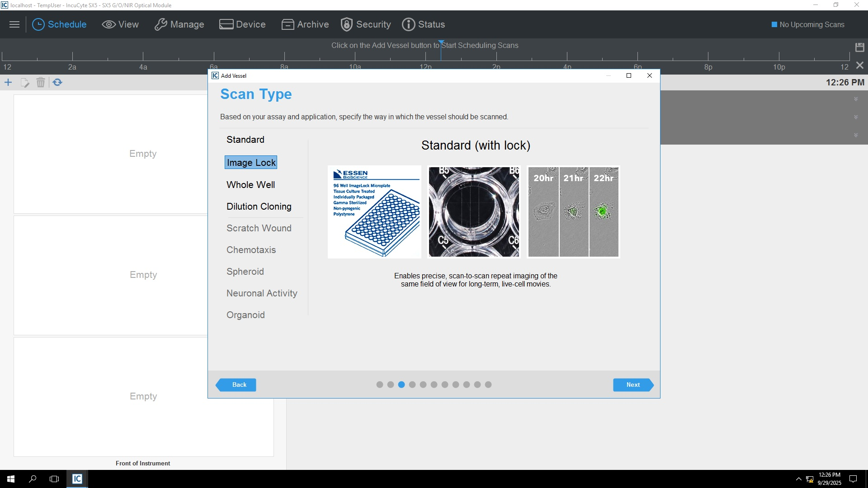Expand the third double-chevron row

(855, 136)
